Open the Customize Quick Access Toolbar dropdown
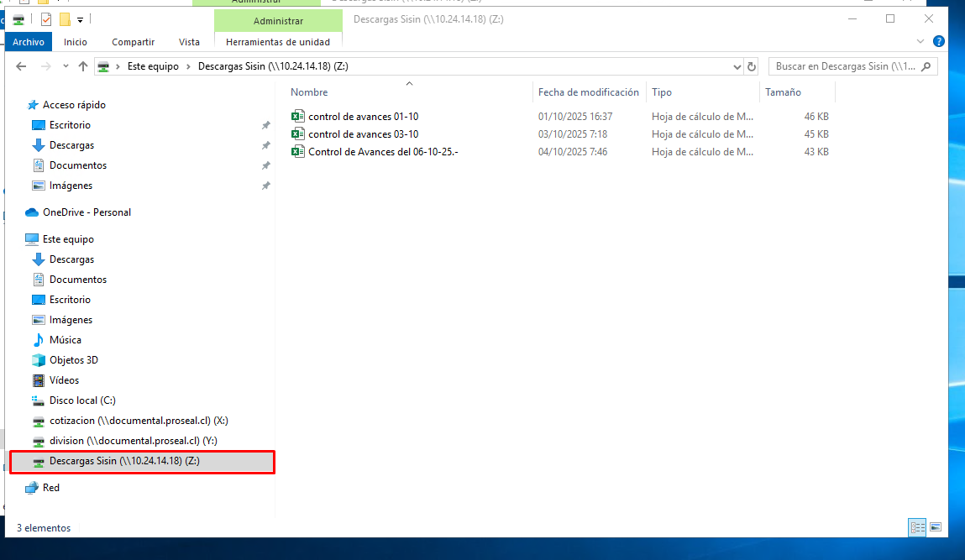This screenshot has height=560, width=965. click(x=81, y=19)
